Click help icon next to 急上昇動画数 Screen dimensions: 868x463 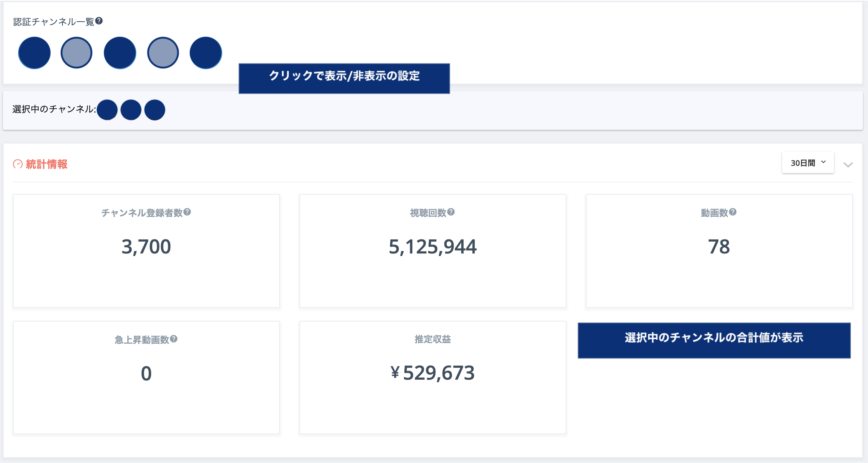tap(174, 339)
